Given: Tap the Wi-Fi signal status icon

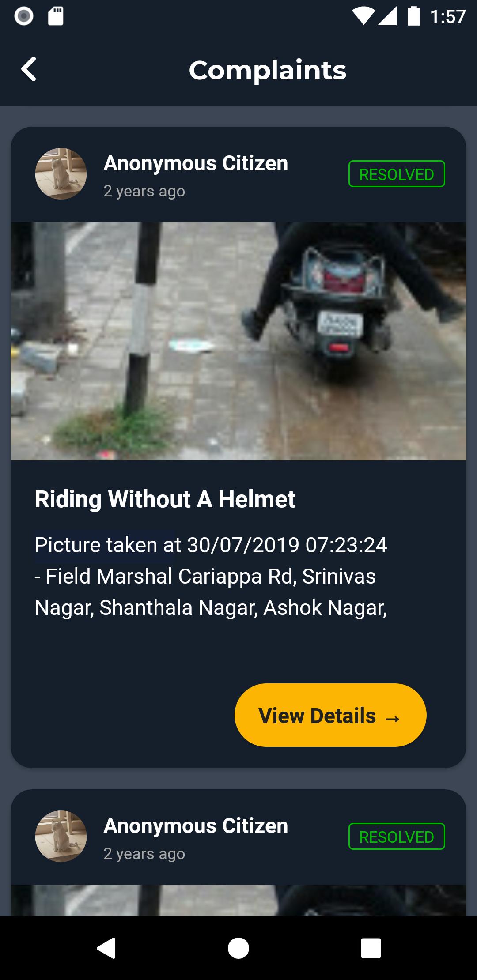Looking at the screenshot, I should [x=362, y=17].
